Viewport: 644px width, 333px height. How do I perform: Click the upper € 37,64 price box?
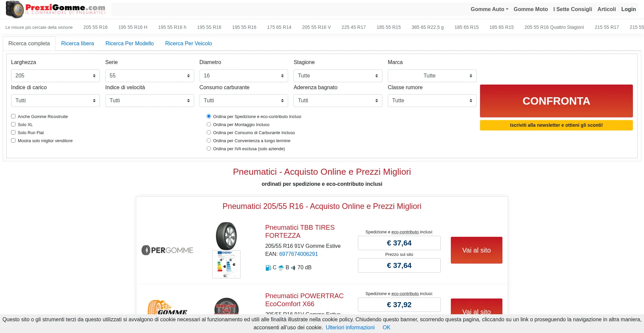(399, 243)
